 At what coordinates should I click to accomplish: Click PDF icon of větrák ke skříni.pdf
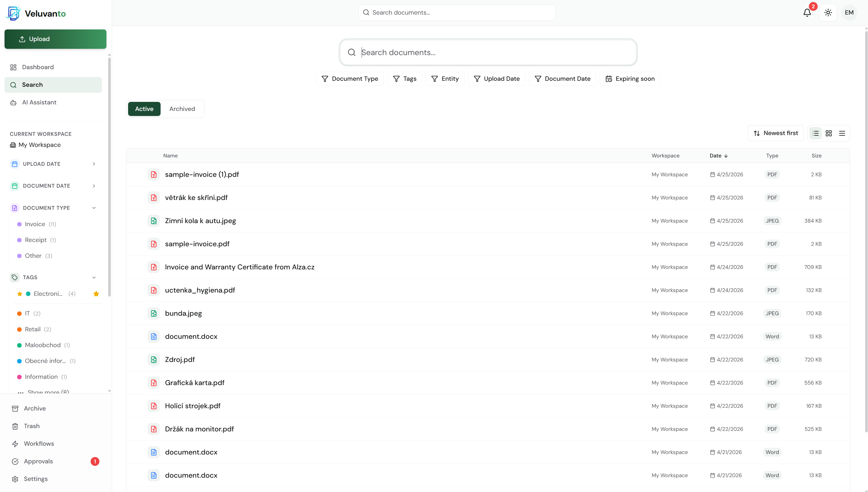pos(154,198)
